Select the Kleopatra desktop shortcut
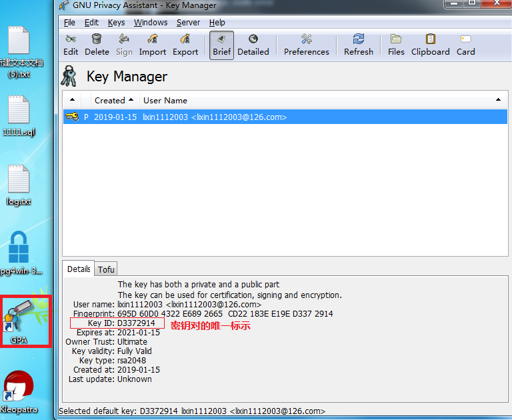 [x=19, y=392]
